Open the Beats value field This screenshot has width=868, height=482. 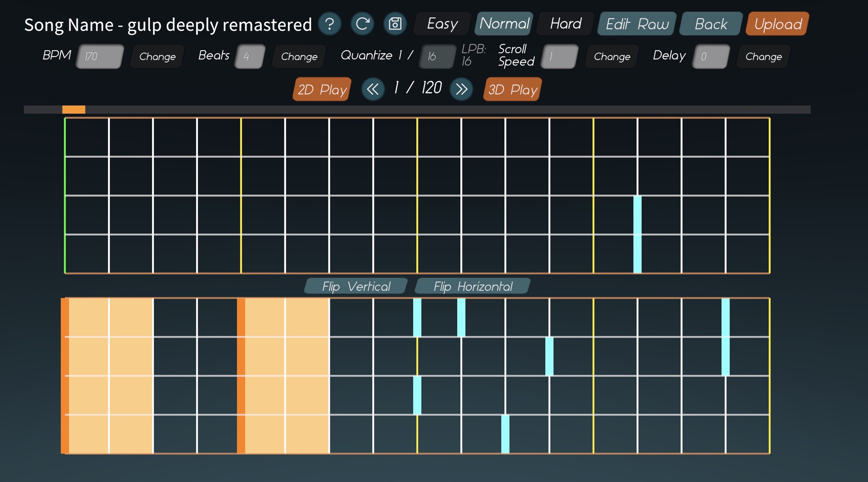[249, 56]
